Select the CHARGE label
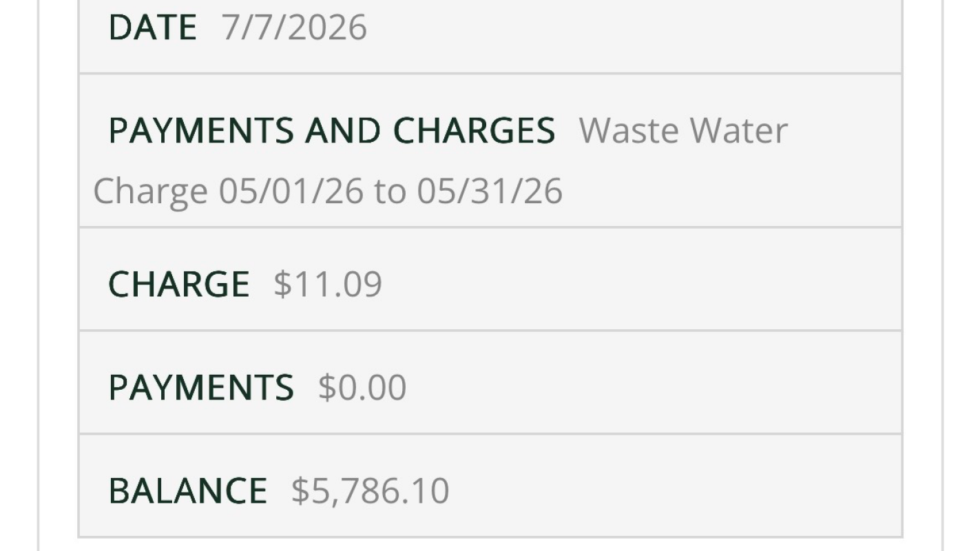This screenshot has height=551, width=980. (x=179, y=284)
